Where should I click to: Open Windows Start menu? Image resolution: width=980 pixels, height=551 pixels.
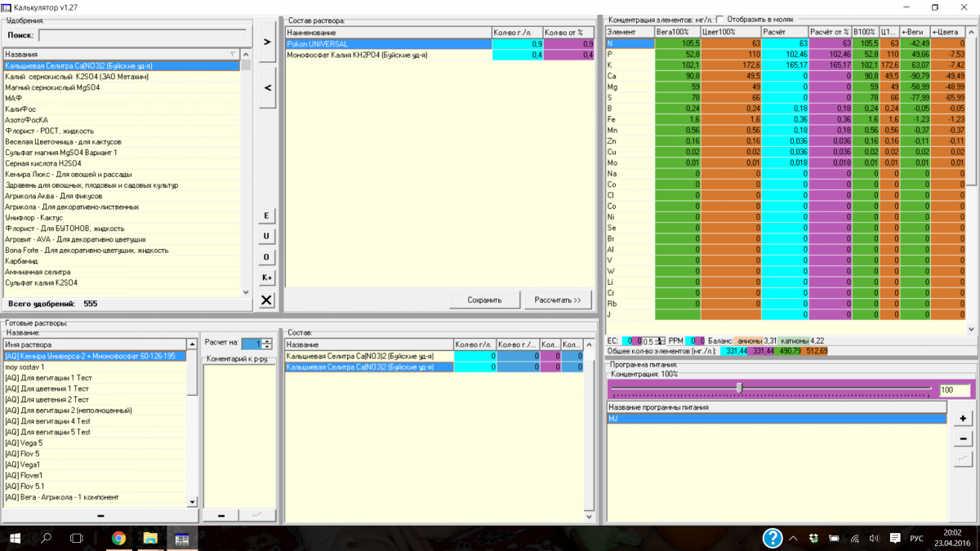[16, 538]
